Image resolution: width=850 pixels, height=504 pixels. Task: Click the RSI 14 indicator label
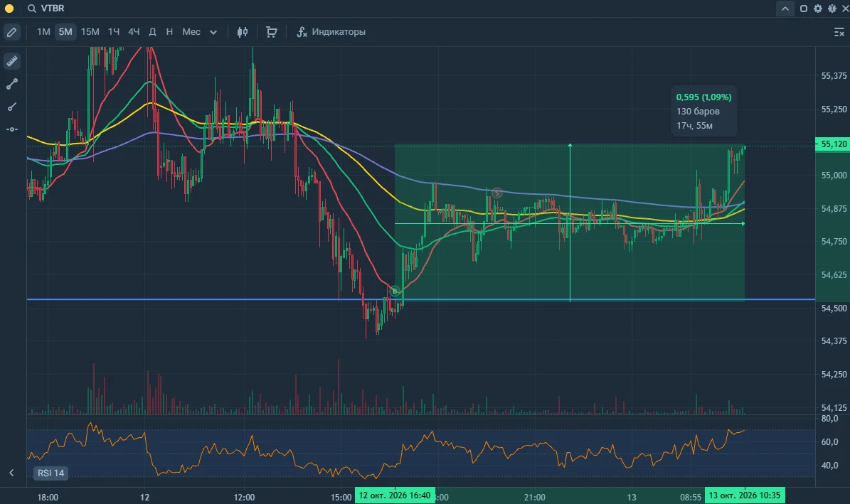[x=51, y=473]
